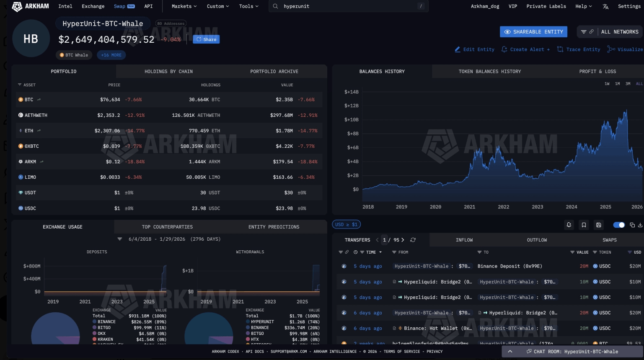The width and height of the screenshot is (644, 360).
Task: Toggle the blue switch above transfers
Action: (x=619, y=225)
